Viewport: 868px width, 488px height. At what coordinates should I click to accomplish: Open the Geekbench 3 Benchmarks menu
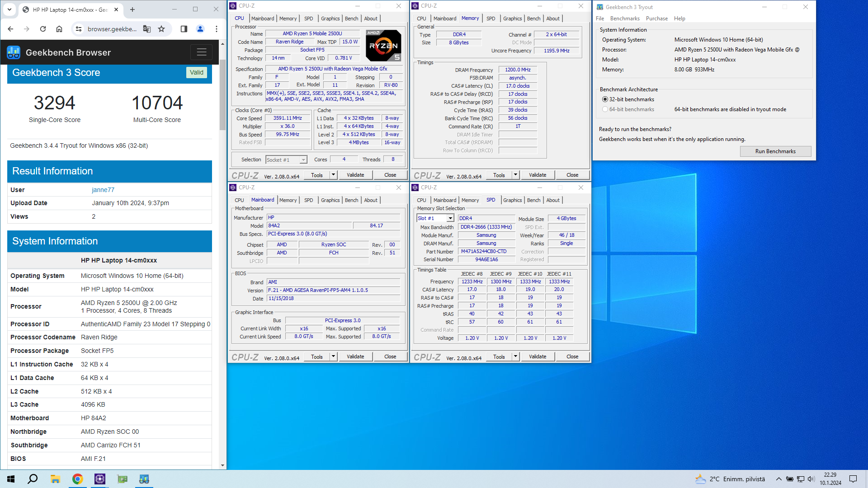625,19
